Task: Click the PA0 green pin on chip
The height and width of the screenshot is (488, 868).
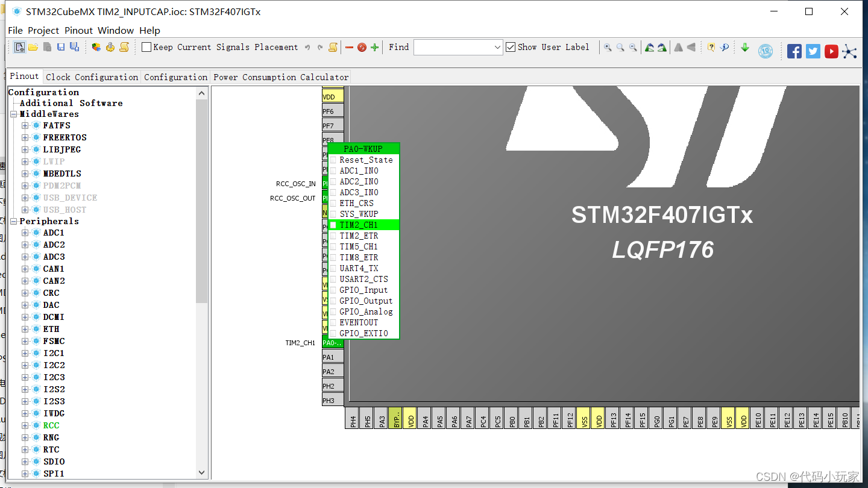Action: coord(333,342)
